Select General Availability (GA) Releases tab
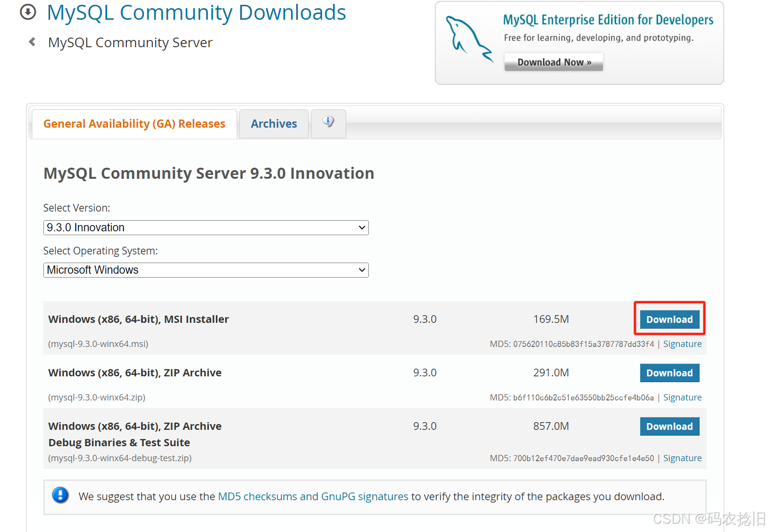The image size is (768, 532). click(135, 124)
